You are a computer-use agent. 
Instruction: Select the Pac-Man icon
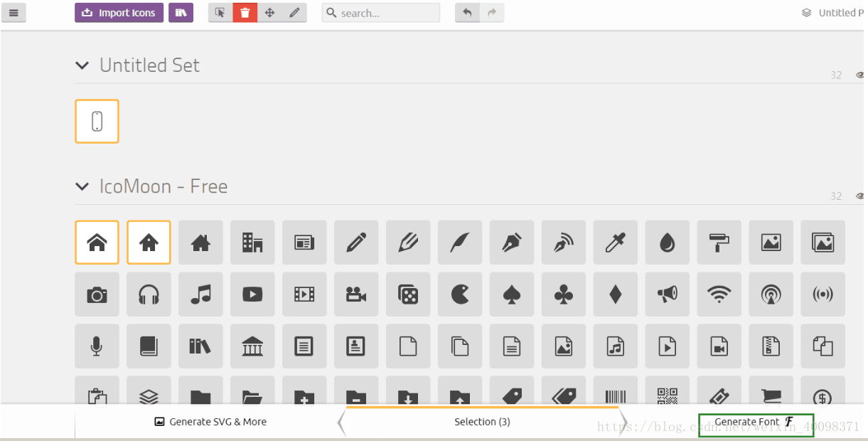point(460,294)
